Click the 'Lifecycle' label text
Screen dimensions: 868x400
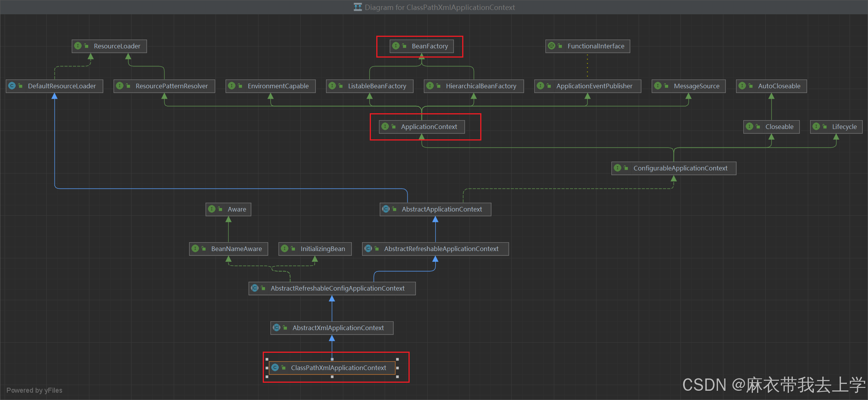tap(844, 127)
